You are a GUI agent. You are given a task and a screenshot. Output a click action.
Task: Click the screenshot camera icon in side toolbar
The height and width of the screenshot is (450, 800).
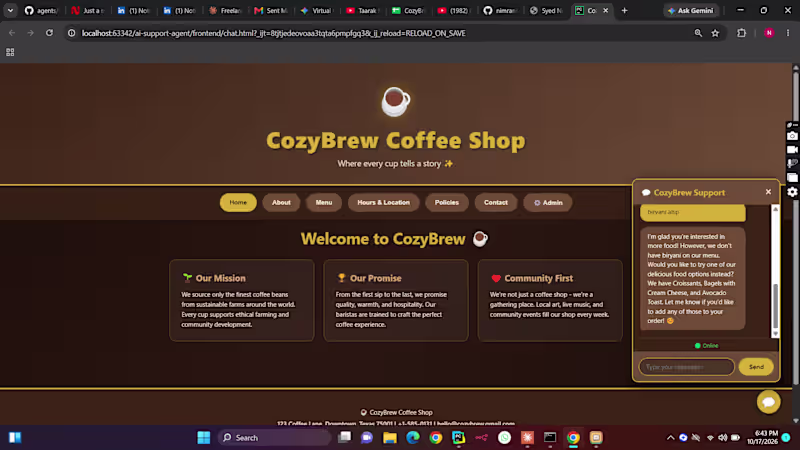coord(792,136)
